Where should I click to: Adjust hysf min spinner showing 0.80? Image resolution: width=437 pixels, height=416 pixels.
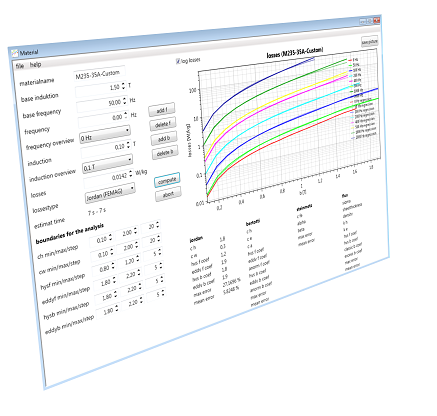[113, 266]
